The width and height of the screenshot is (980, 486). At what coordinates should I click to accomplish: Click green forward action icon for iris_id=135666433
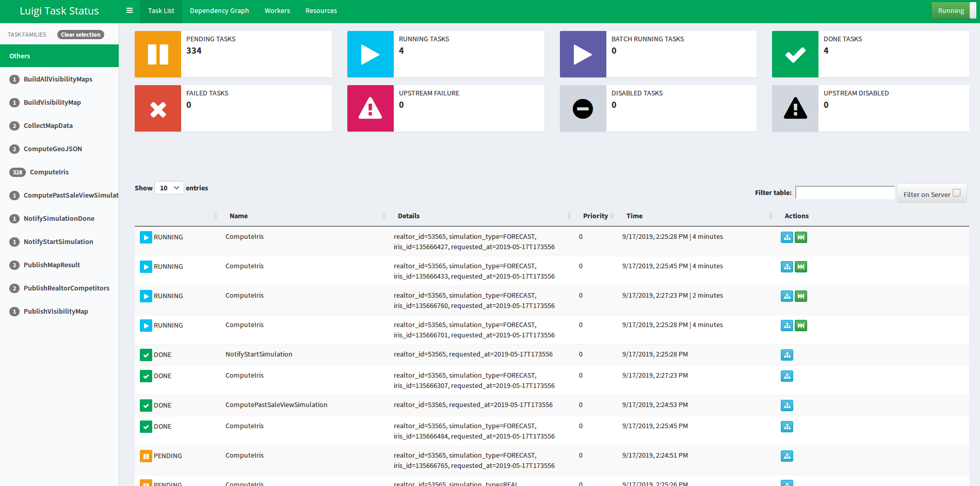801,267
